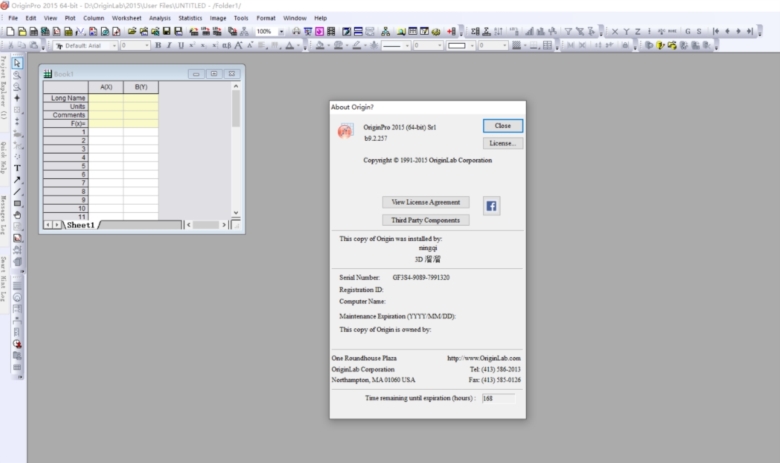Open the Column menu
This screenshot has width=780, height=463.
tap(94, 18)
